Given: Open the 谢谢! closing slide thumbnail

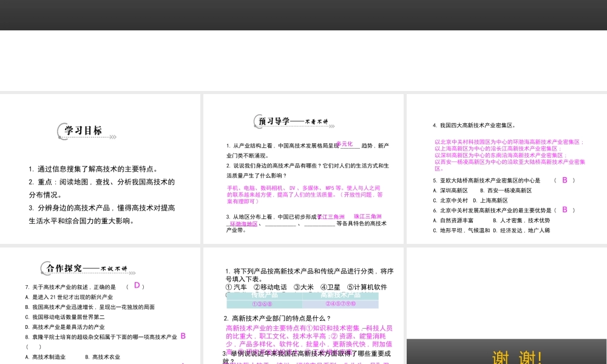Looking at the screenshot, I should (507, 352).
